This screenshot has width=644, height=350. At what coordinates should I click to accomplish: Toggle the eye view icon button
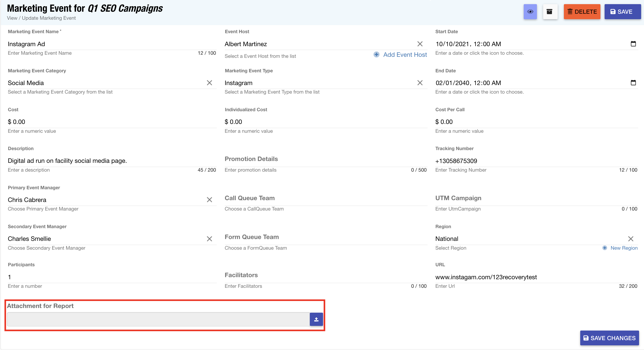[x=530, y=12]
